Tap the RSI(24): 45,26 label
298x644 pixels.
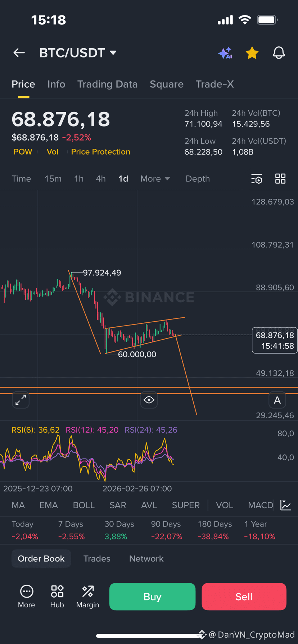[151, 430]
